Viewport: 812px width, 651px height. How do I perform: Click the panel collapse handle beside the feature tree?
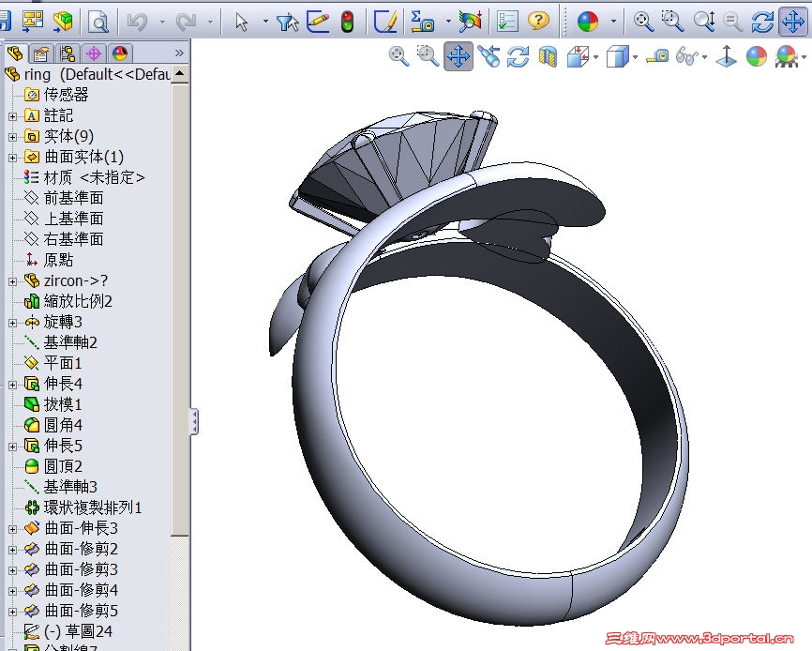coord(194,421)
